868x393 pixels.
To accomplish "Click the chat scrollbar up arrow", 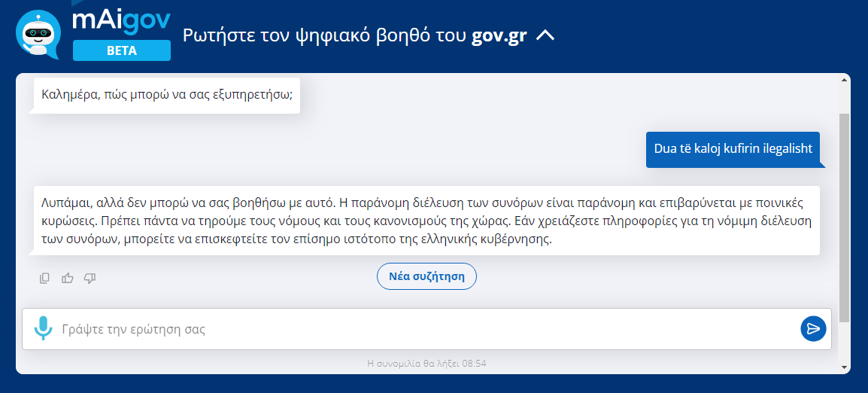I will (844, 81).
